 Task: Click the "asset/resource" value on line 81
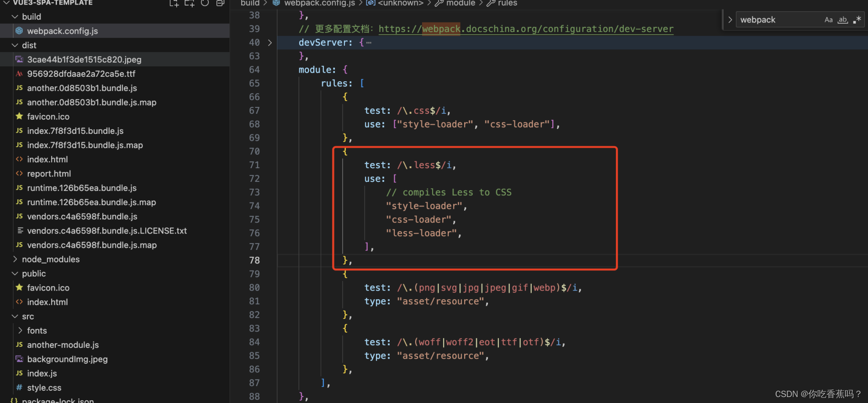440,301
